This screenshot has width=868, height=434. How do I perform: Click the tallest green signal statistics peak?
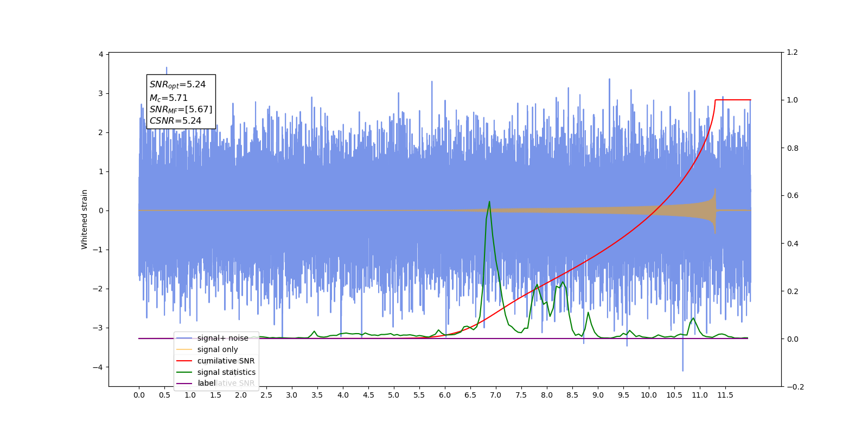pyautogui.click(x=489, y=202)
